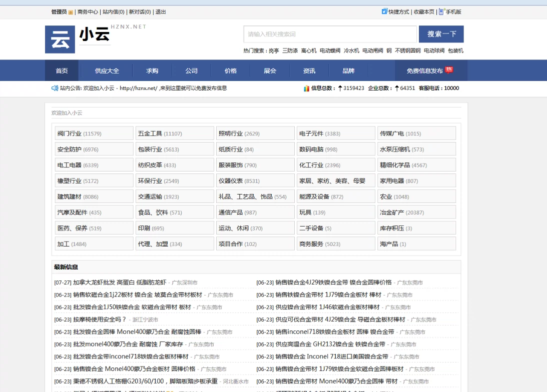Screen dimensions: 547x392
Task: Open the 二手设备 (5) category
Action: [x=336, y=228]
